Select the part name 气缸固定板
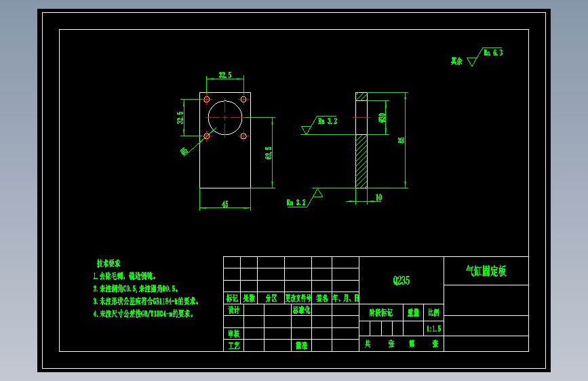Image resolution: width=588 pixels, height=381 pixels. point(486,270)
